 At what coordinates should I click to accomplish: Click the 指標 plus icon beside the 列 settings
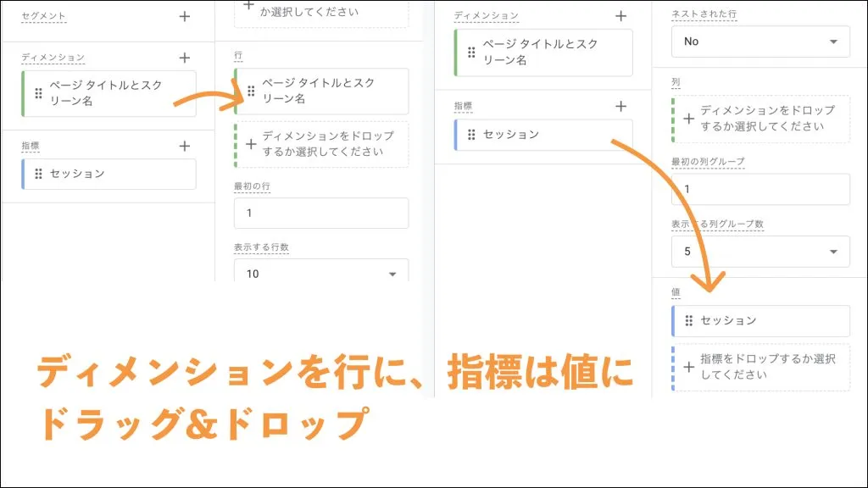click(620, 106)
